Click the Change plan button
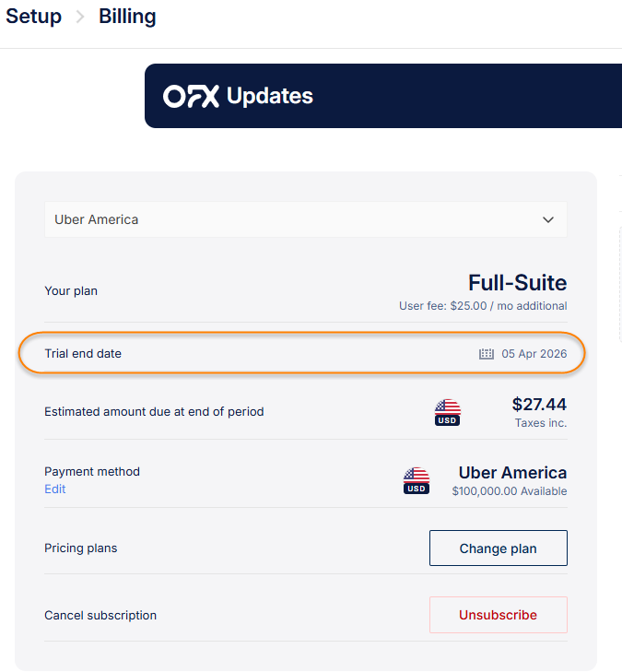The image size is (622, 672). point(498,548)
